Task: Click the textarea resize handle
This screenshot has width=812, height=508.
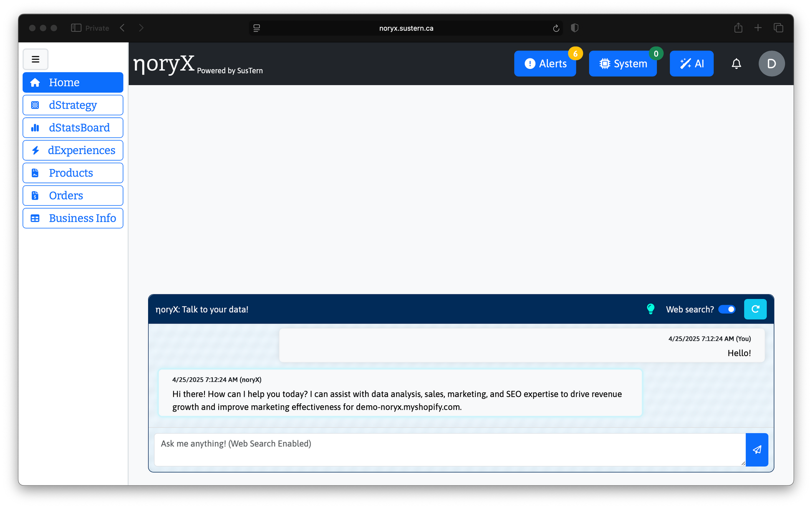Action: [743, 463]
